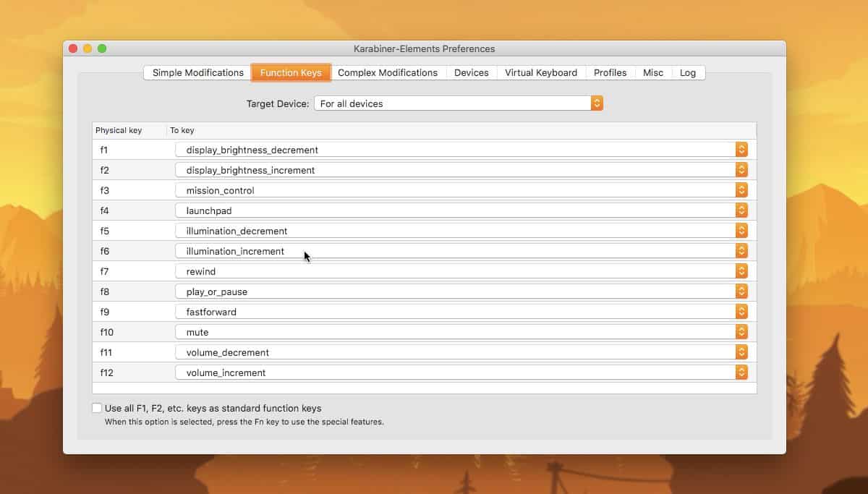Open the Virtual Keyboard tab
This screenshot has height=494, width=868.
pos(540,72)
